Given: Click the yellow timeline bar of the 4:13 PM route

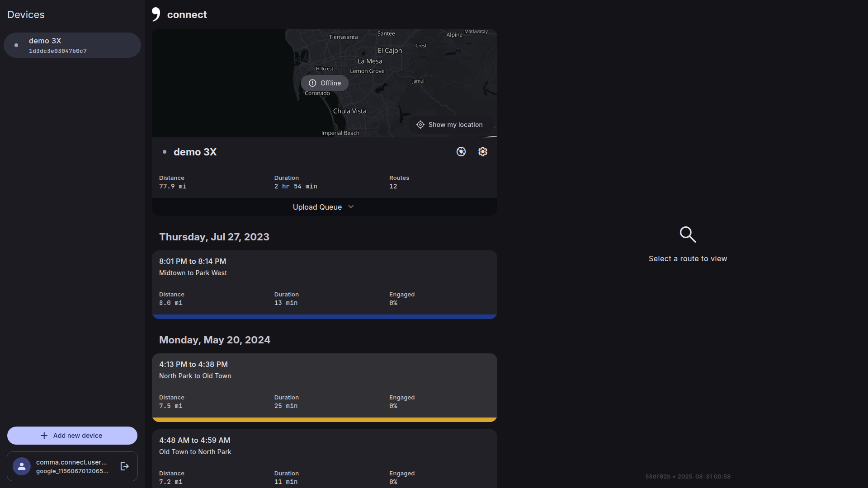Looking at the screenshot, I should click(x=324, y=420).
